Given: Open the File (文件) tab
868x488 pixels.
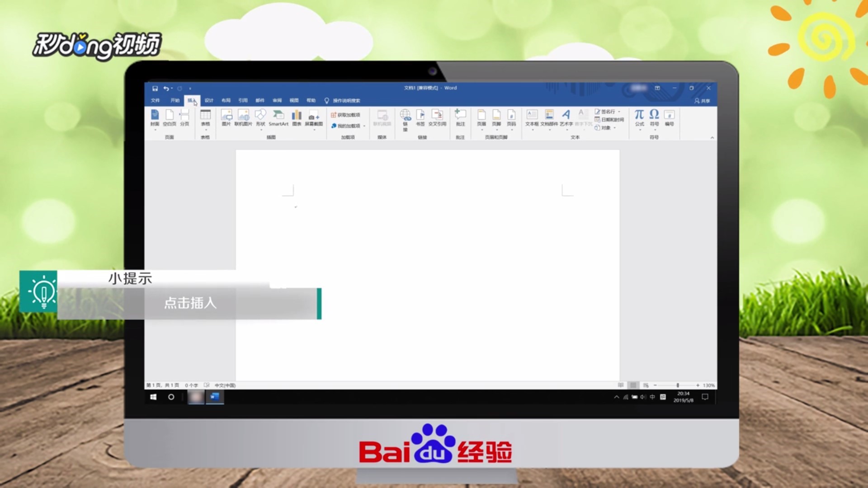Looking at the screenshot, I should tap(156, 100).
